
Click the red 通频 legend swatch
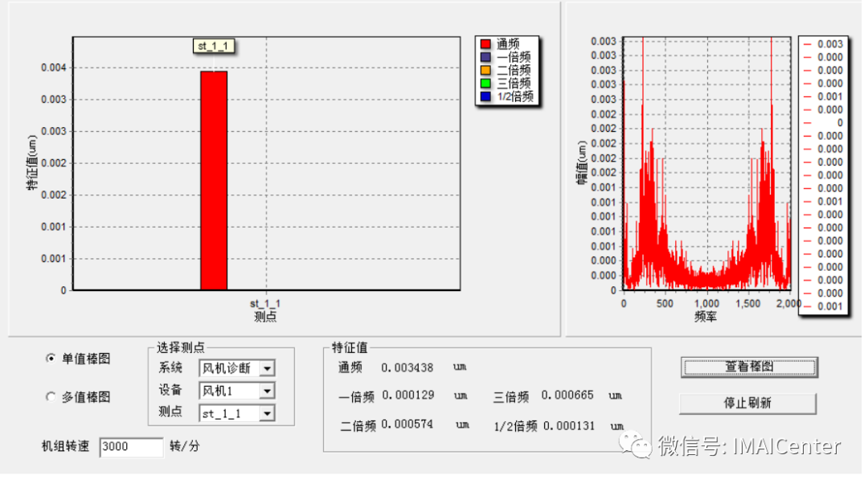485,44
